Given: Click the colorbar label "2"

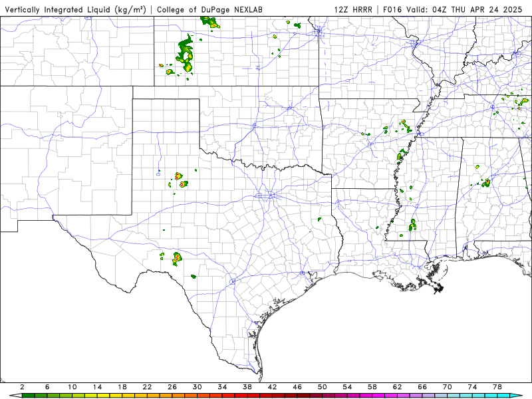Looking at the screenshot, I should (x=22, y=387).
